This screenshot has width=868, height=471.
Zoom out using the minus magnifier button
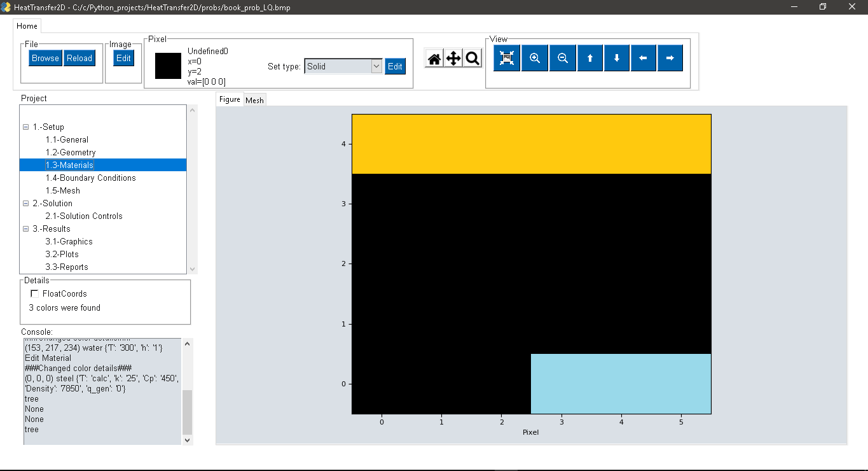(563, 58)
